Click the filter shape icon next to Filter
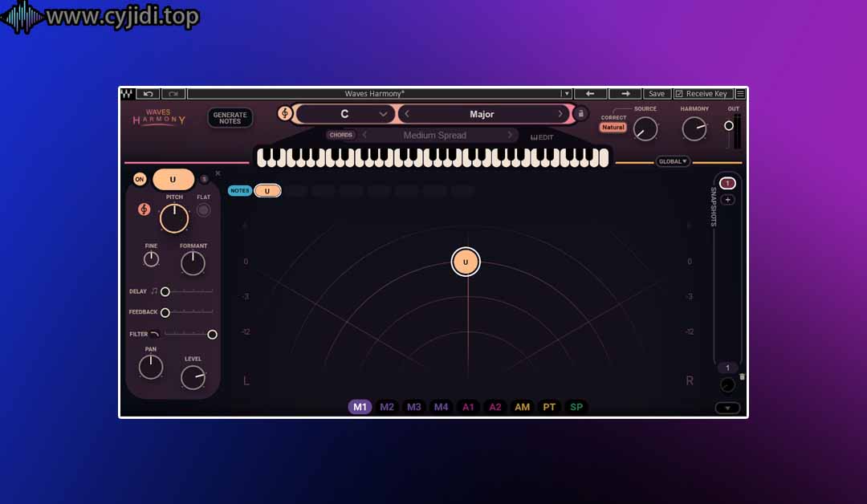This screenshot has width=867, height=504. pyautogui.click(x=155, y=334)
